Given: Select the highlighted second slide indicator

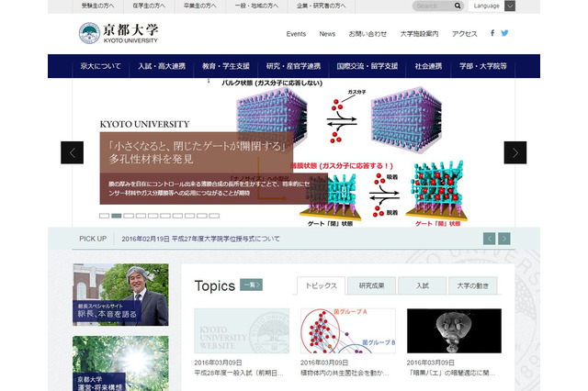Looking at the screenshot, I should tap(117, 216).
